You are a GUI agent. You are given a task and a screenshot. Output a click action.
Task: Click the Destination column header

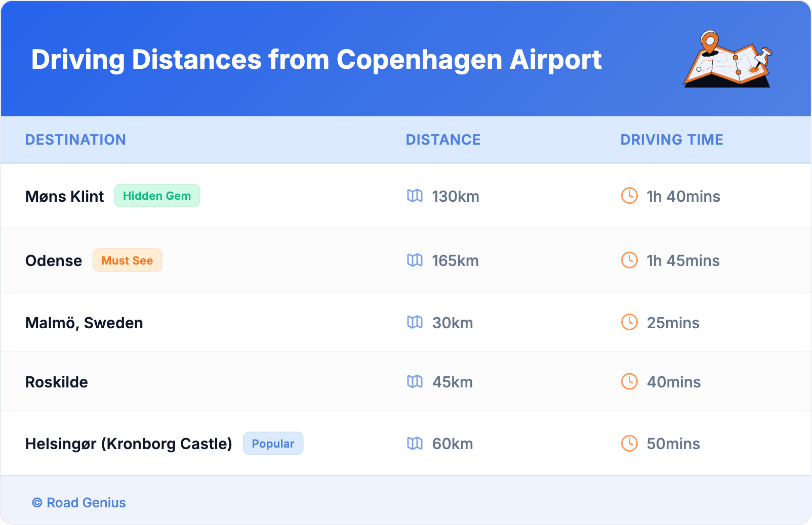(x=75, y=140)
